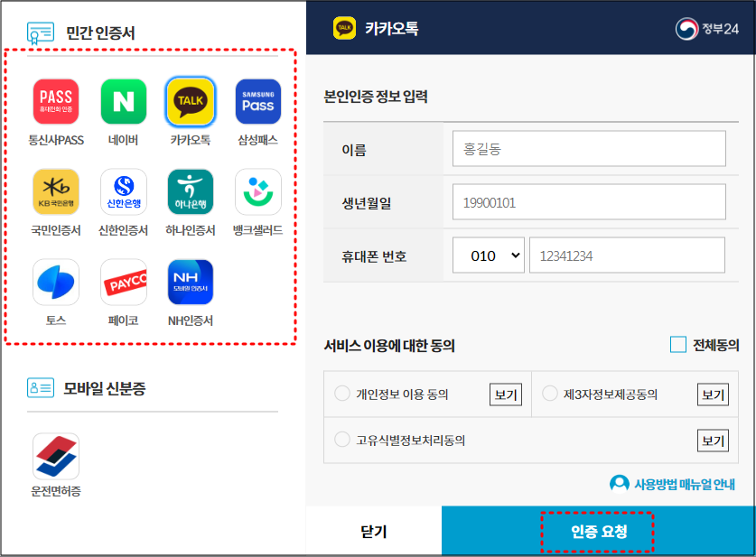This screenshot has height=557, width=756.
Task: Click 보기 for 제3자정보제공동의
Action: click(713, 395)
